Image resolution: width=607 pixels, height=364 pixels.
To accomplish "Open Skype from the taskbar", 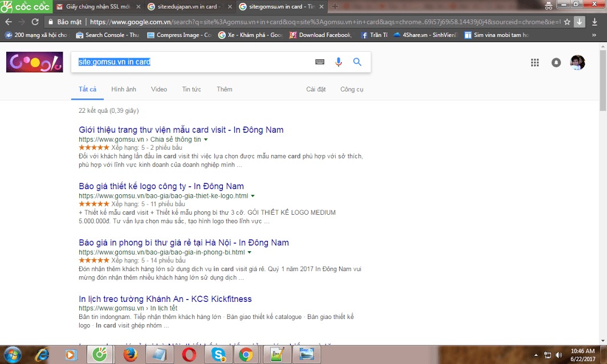I will point(218,355).
